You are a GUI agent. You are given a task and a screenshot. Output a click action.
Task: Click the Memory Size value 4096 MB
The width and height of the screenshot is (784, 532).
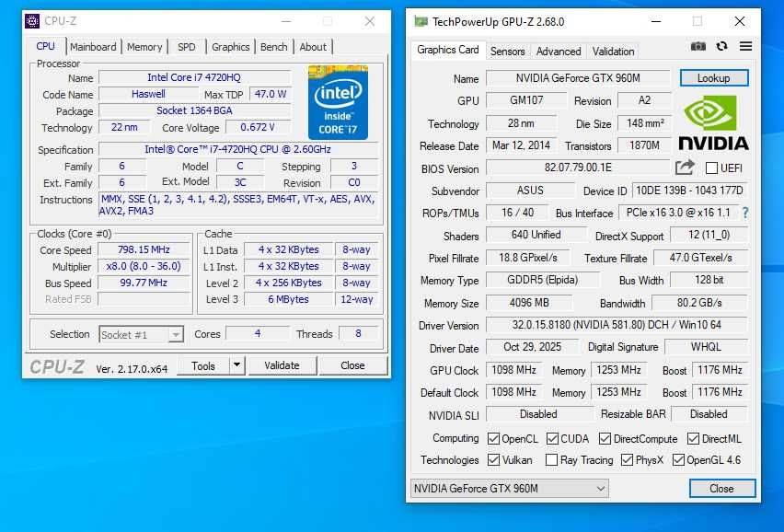tap(529, 303)
